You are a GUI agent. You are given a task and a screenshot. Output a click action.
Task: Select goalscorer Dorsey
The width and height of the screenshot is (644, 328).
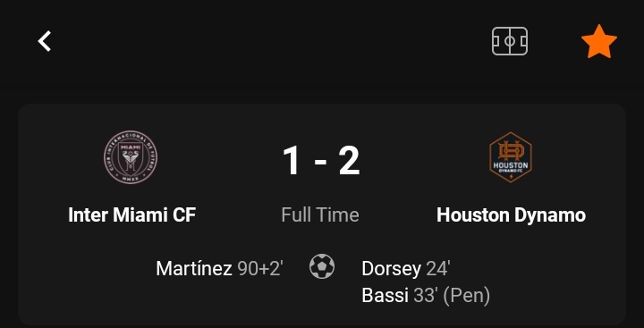coord(392,269)
